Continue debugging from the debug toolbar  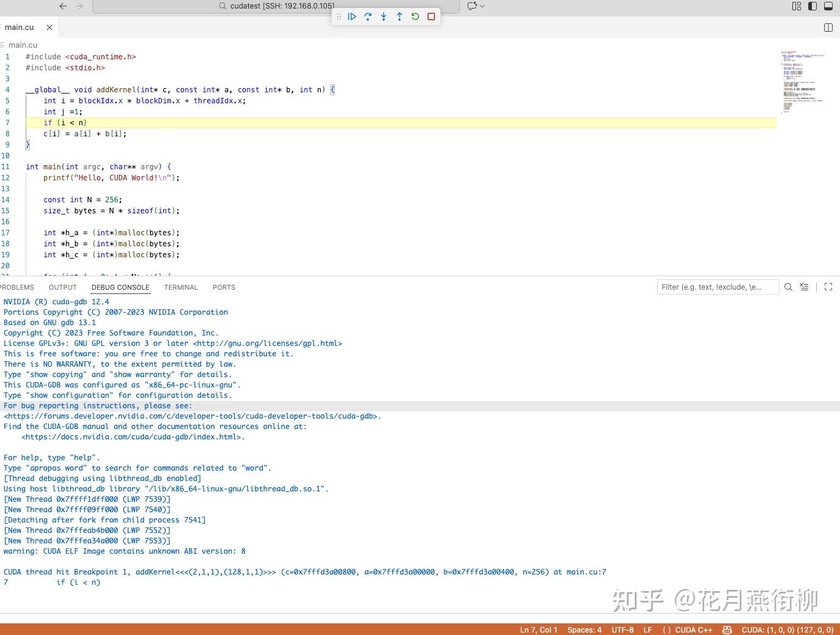pos(352,17)
